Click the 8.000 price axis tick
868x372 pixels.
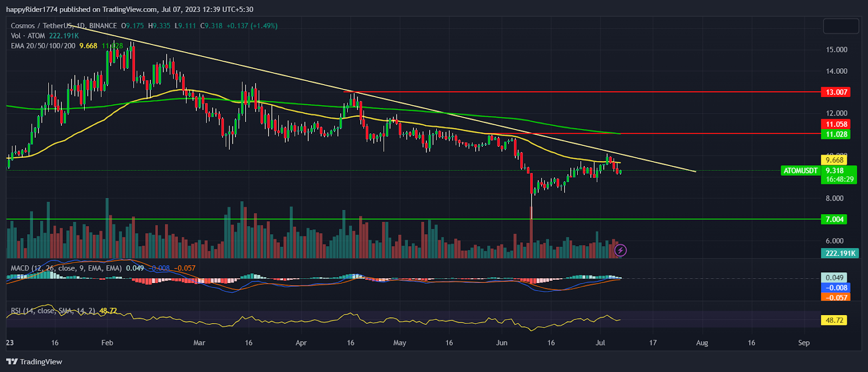(x=834, y=198)
